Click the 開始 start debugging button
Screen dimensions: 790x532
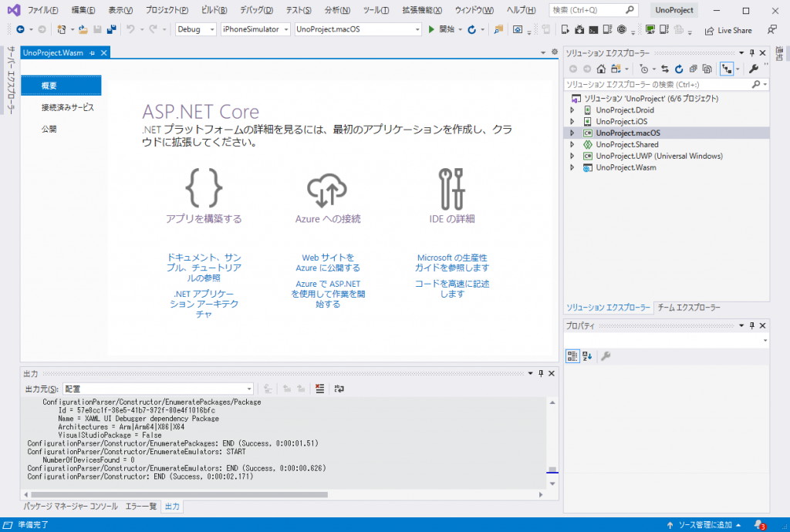442,29
